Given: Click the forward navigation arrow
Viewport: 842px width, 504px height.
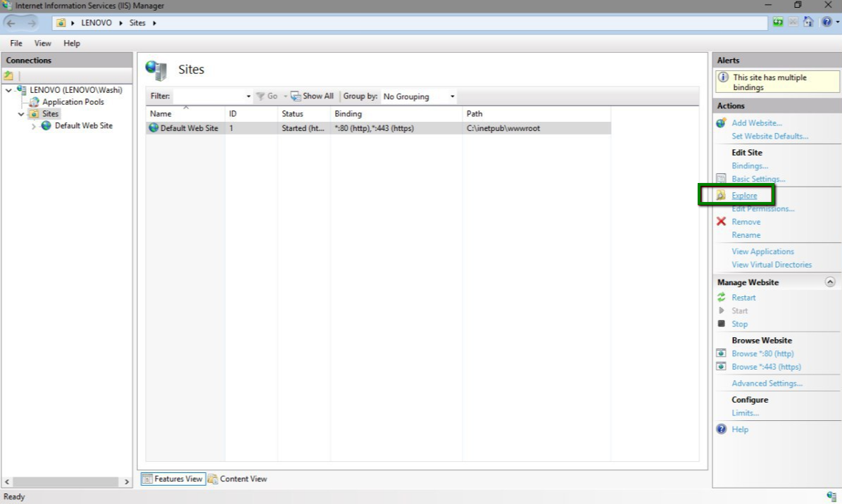Looking at the screenshot, I should click(32, 23).
